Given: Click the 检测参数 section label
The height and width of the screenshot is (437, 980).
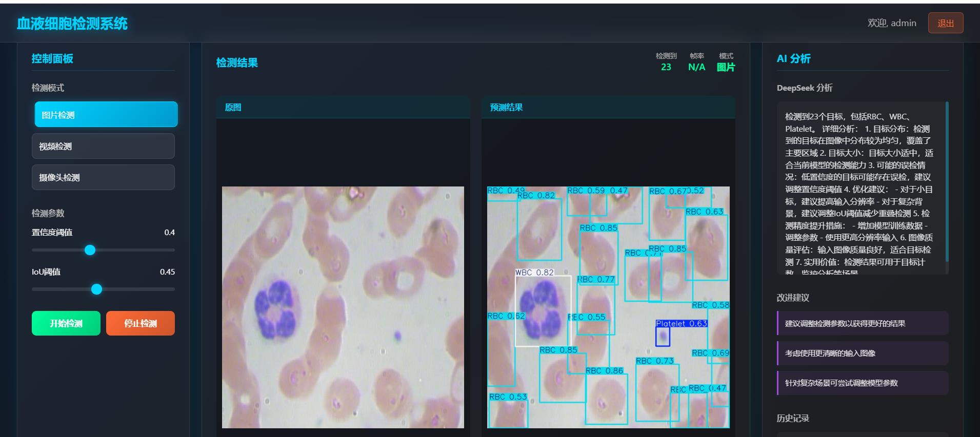Looking at the screenshot, I should (x=48, y=213).
